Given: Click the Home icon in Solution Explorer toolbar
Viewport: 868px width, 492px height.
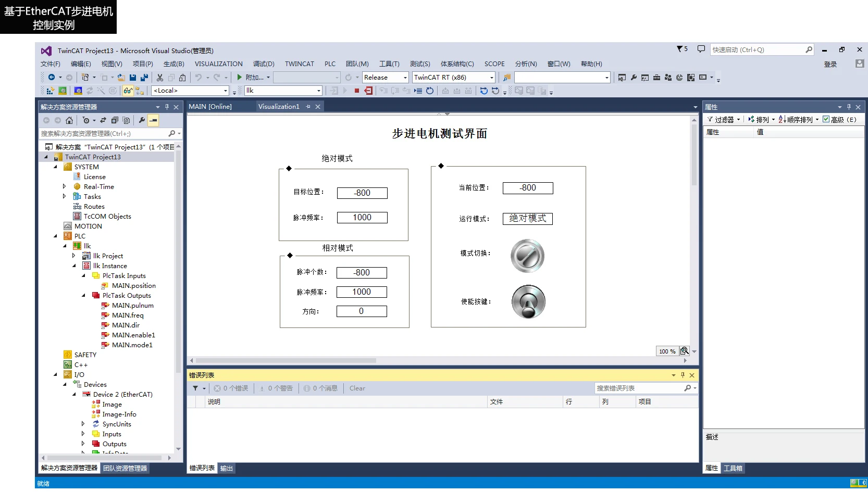Looking at the screenshot, I should (x=69, y=120).
